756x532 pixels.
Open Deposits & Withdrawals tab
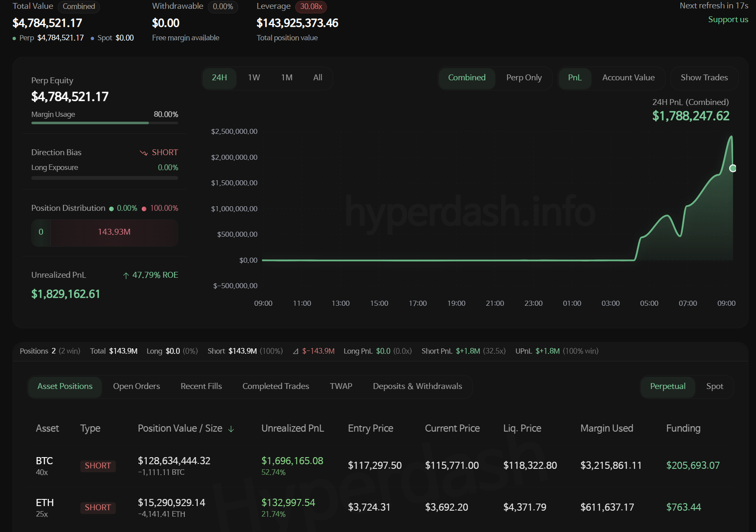pos(417,386)
